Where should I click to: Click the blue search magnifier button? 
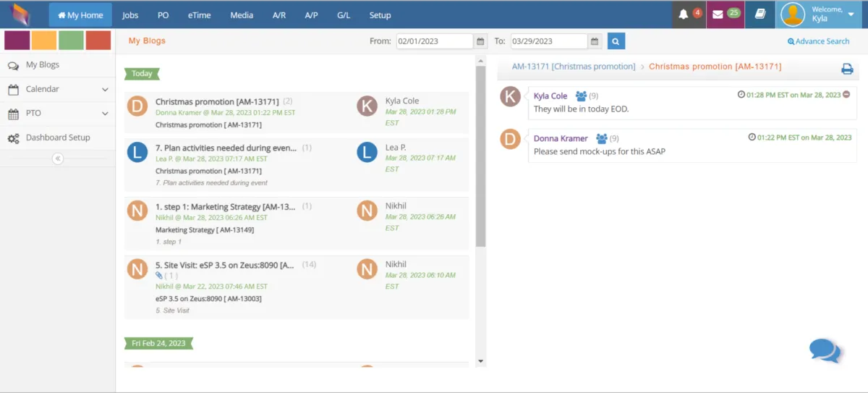pyautogui.click(x=616, y=41)
